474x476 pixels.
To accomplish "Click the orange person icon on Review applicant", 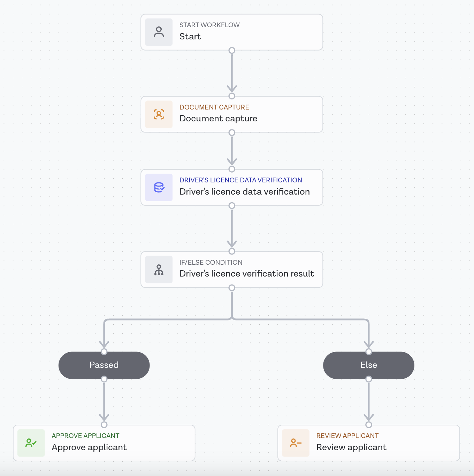I will coord(295,443).
